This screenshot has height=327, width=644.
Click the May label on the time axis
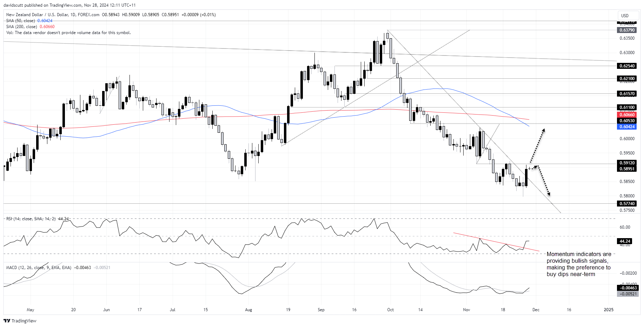pos(31,310)
